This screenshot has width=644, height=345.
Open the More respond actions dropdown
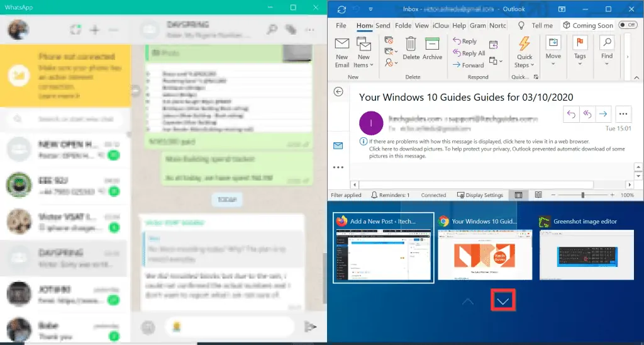point(496,61)
